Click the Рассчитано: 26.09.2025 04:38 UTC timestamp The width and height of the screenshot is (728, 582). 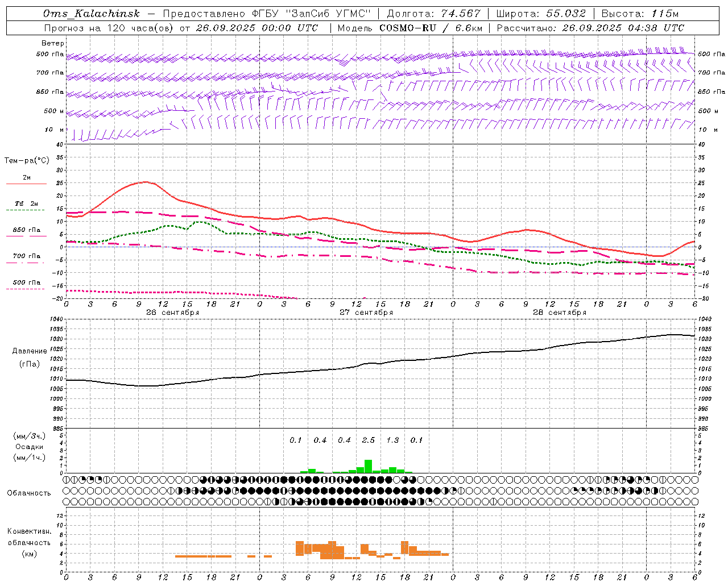590,28
